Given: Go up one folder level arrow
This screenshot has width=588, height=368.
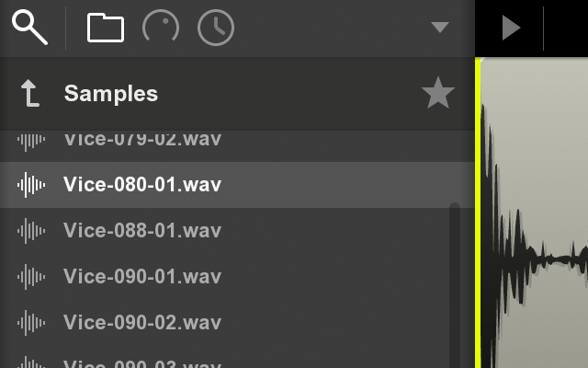Looking at the screenshot, I should (x=30, y=93).
